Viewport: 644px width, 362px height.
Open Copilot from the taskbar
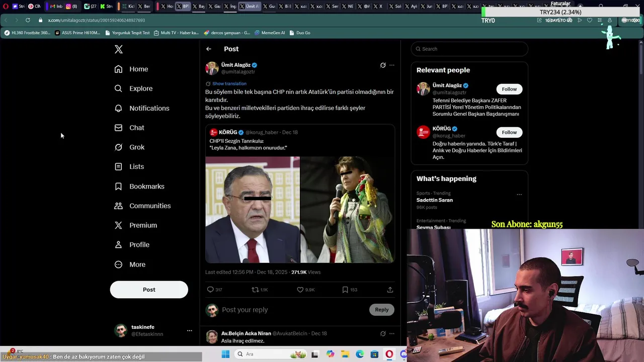point(330,354)
